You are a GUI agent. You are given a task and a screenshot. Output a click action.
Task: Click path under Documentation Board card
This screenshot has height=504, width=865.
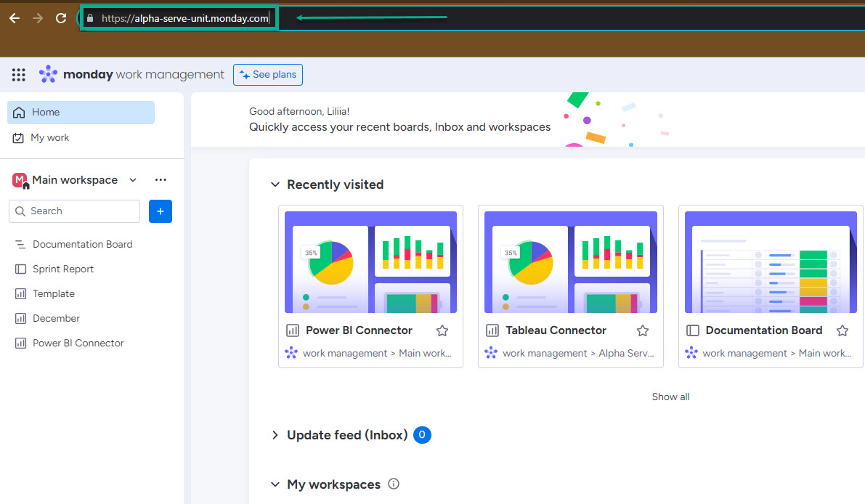point(776,354)
